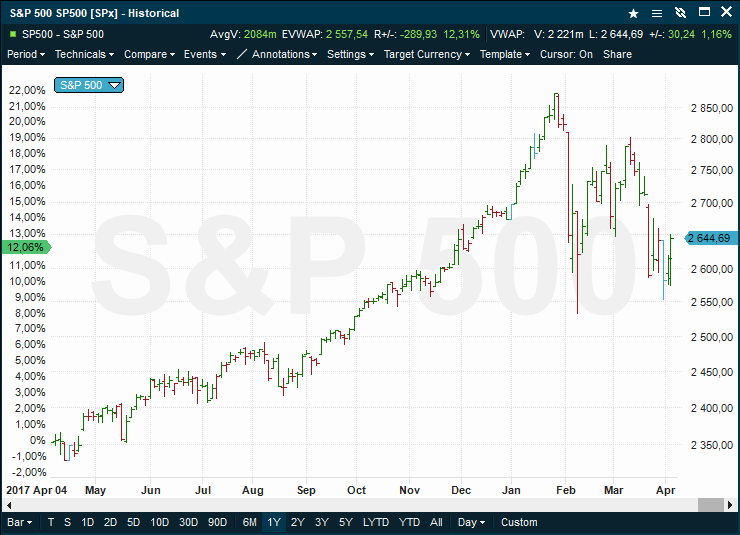Screen dimensions: 740x535
Task: Click the green SP500 legend square
Action: tap(13, 34)
